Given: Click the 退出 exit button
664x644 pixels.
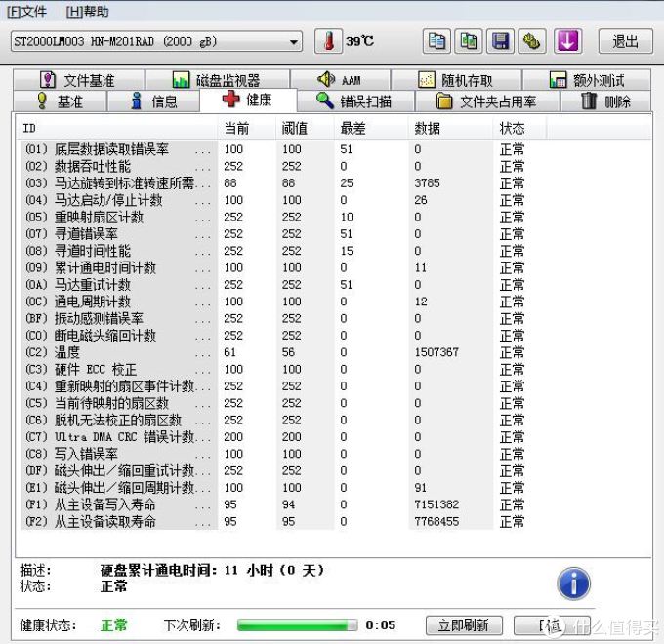Looking at the screenshot, I should click(625, 41).
